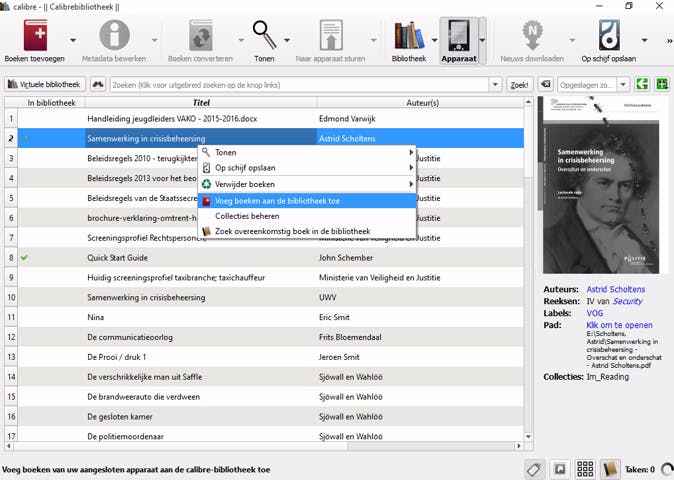
Task: Toggle the tag browser icon in status bar
Action: 534,469
